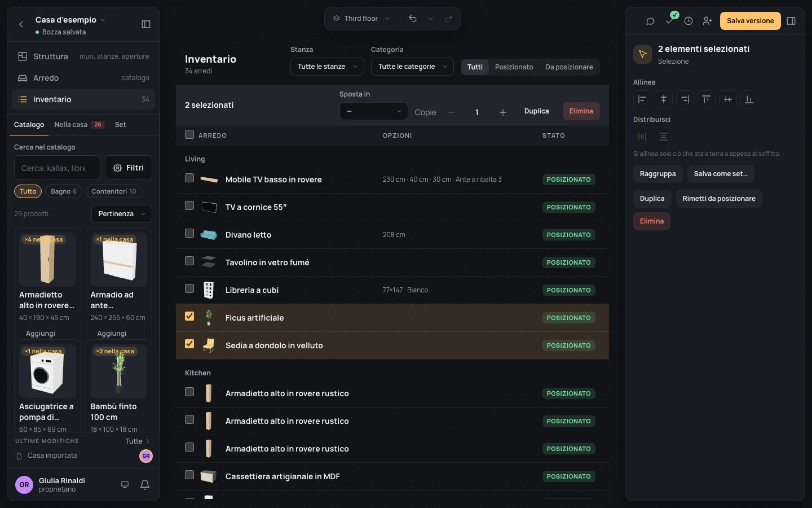This screenshot has height=508, width=812.
Task: Open the checks icon with green badge
Action: click(670, 20)
